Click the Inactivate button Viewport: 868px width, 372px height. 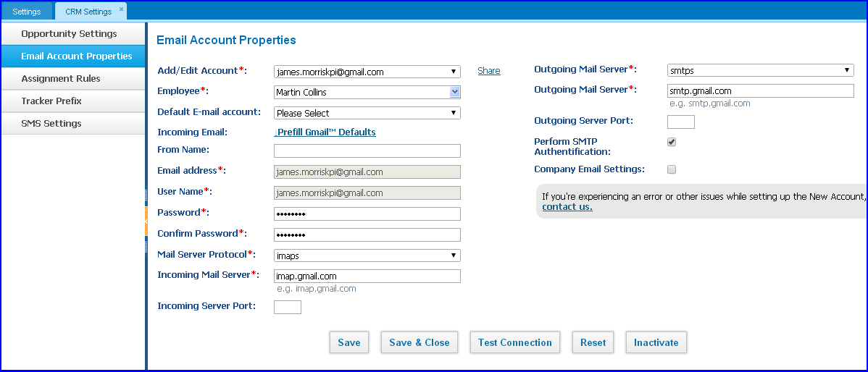click(x=656, y=343)
